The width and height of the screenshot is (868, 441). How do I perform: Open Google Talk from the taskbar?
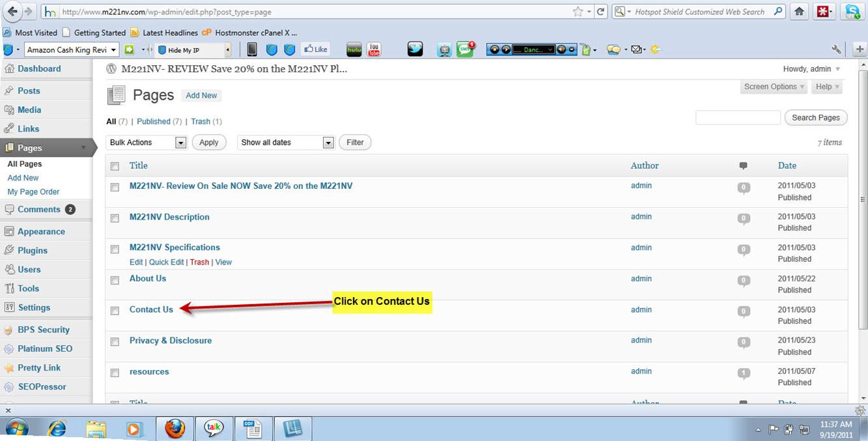pos(214,428)
